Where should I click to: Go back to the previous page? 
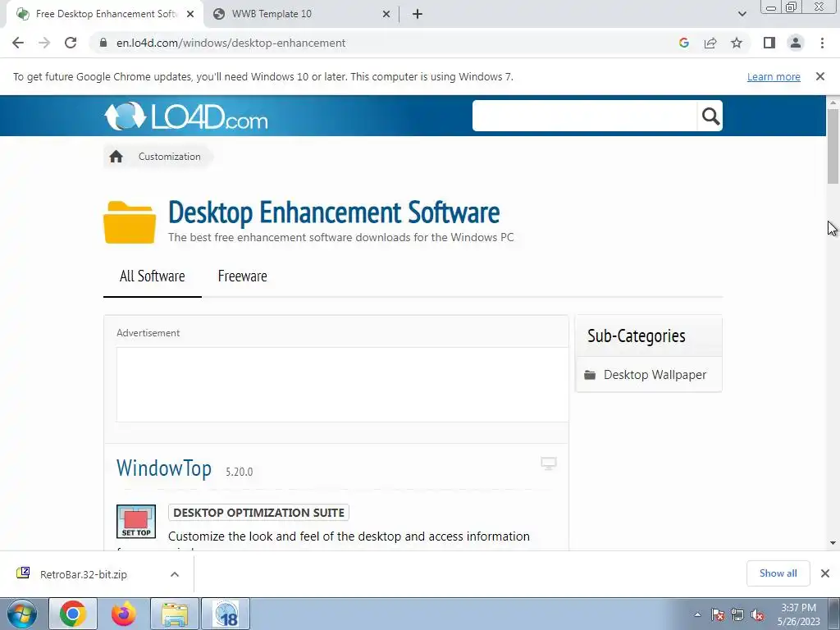(18, 43)
